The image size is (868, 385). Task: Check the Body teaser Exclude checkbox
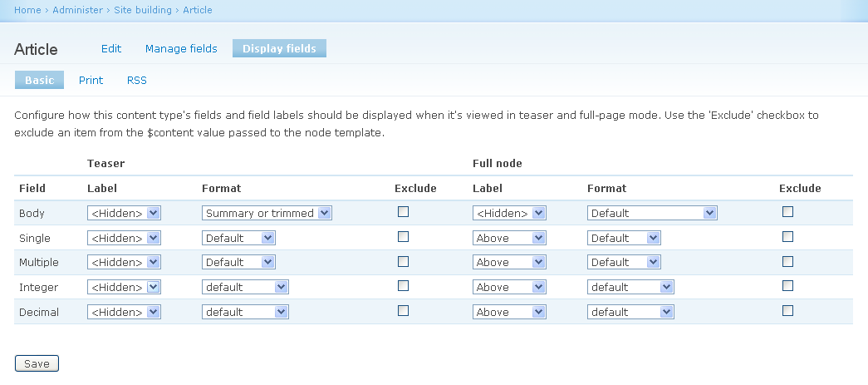click(x=404, y=212)
